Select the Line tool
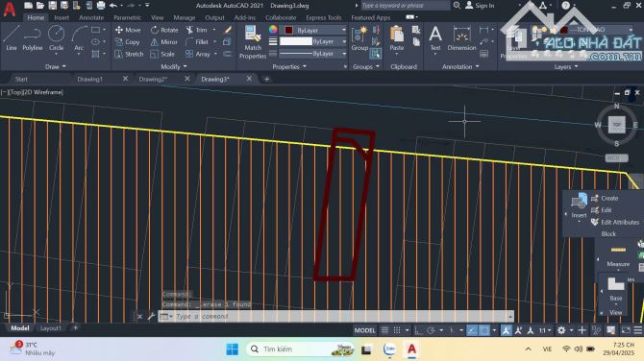The height and width of the screenshot is (361, 644). click(12, 38)
